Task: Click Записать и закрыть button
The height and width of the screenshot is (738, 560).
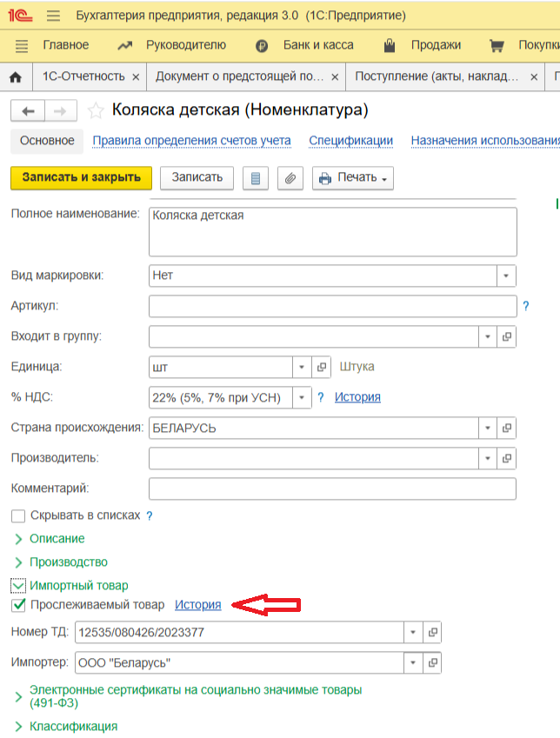Action: [81, 178]
